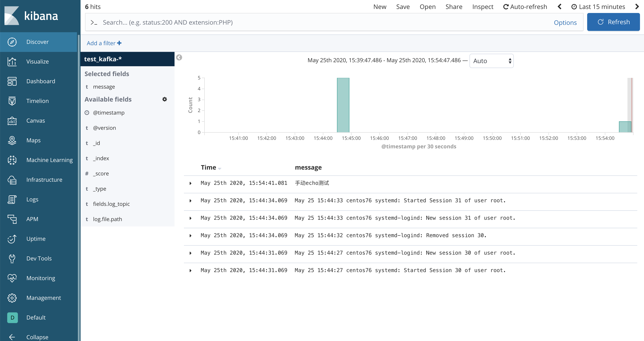Image resolution: width=644 pixels, height=341 pixels.
Task: Click the '手动echo测试' message text
Action: [312, 183]
